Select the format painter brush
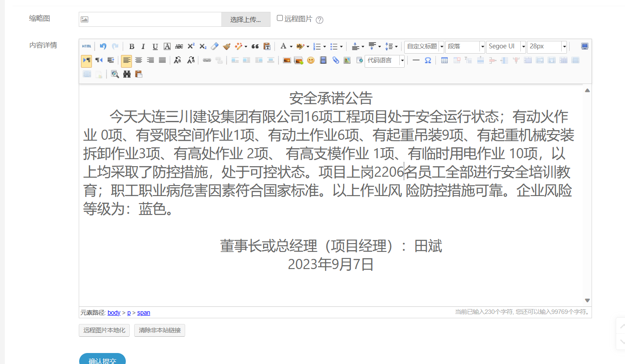The height and width of the screenshot is (364, 625). click(x=227, y=46)
